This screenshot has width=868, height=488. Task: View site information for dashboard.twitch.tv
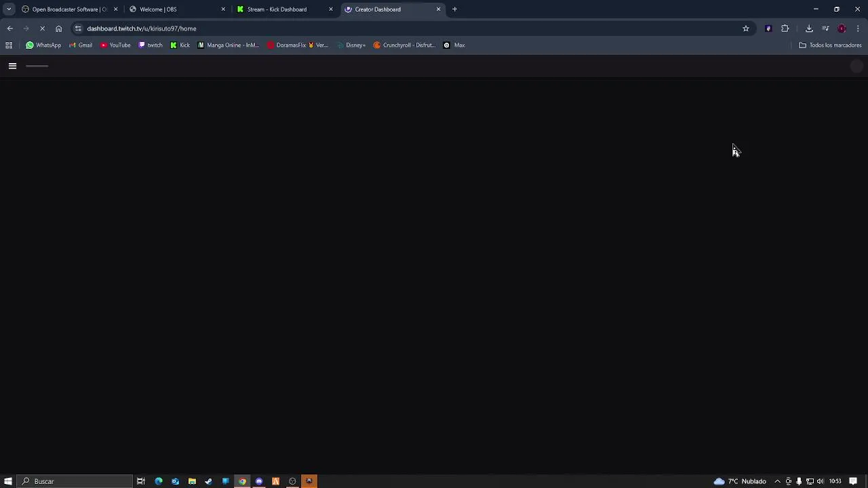[x=78, y=28]
